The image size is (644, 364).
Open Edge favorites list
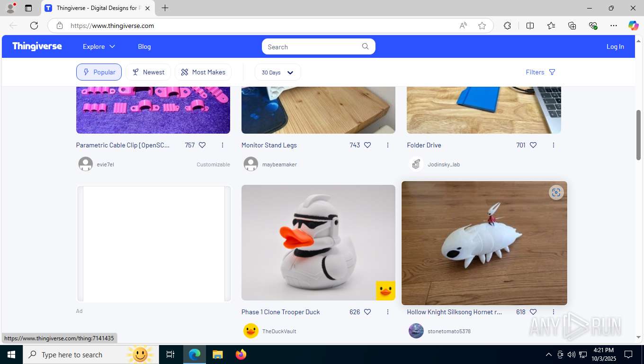(x=551, y=26)
